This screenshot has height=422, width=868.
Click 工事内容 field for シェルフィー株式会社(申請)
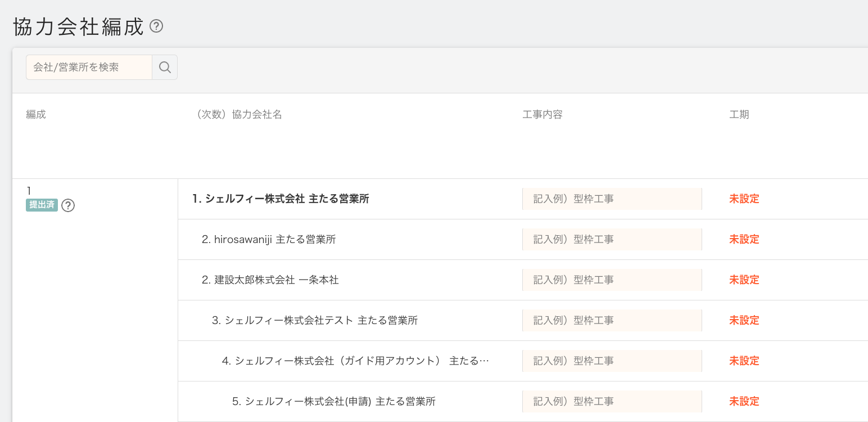(612, 401)
